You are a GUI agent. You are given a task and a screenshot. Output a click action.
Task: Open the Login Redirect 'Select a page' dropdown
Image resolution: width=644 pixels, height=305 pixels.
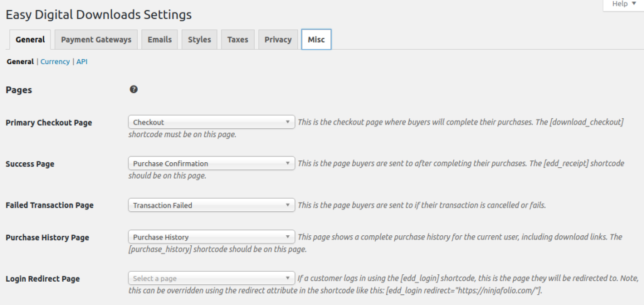[211, 279]
